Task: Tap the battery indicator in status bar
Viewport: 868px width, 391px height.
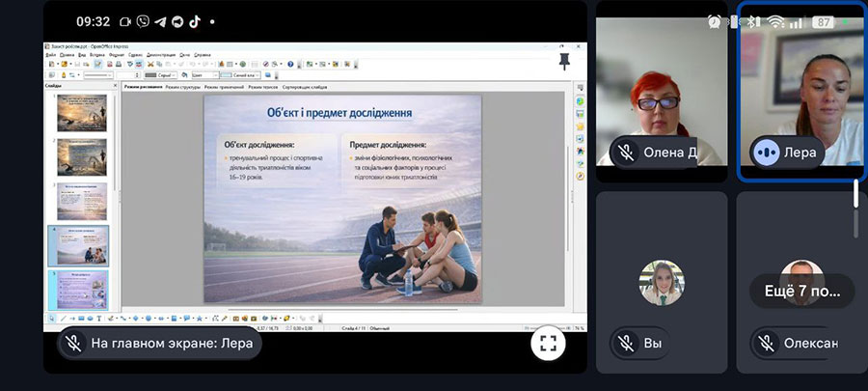Action: point(823,21)
